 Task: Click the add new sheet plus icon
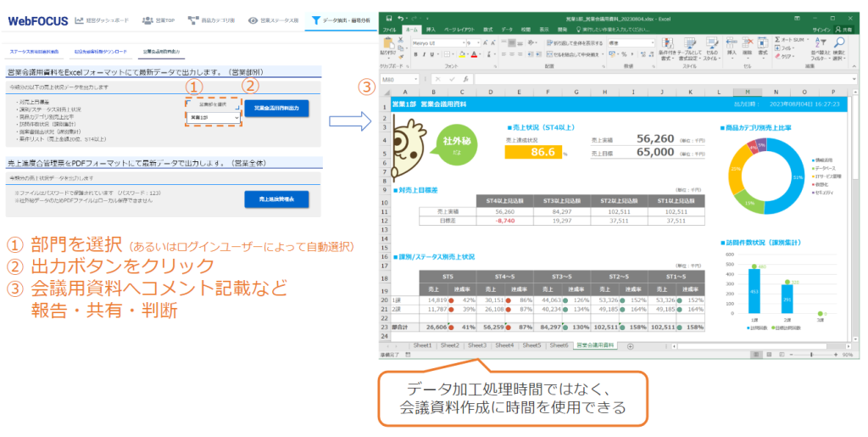tap(630, 346)
